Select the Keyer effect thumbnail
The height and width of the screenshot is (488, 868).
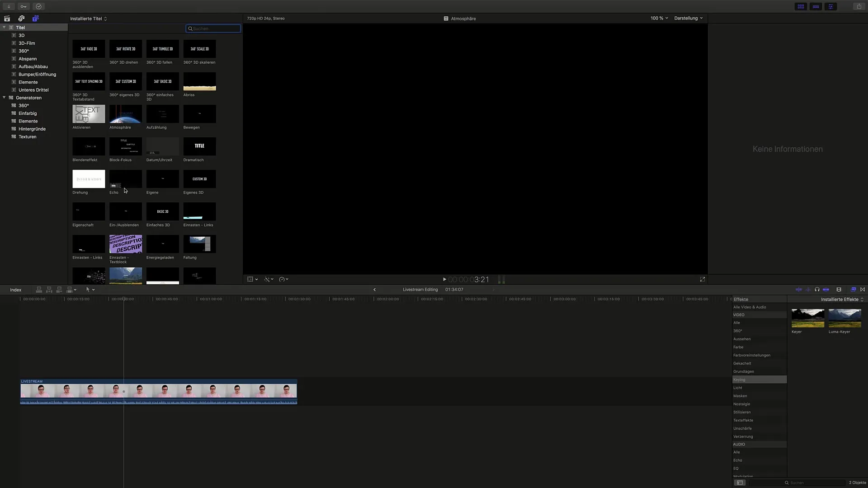coord(808,318)
